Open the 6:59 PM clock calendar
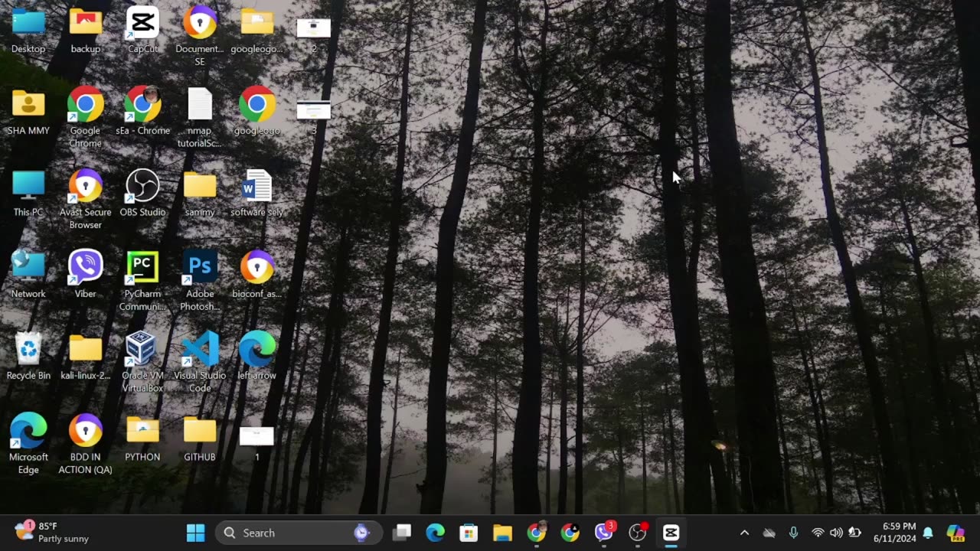This screenshot has width=980, height=551. [894, 533]
